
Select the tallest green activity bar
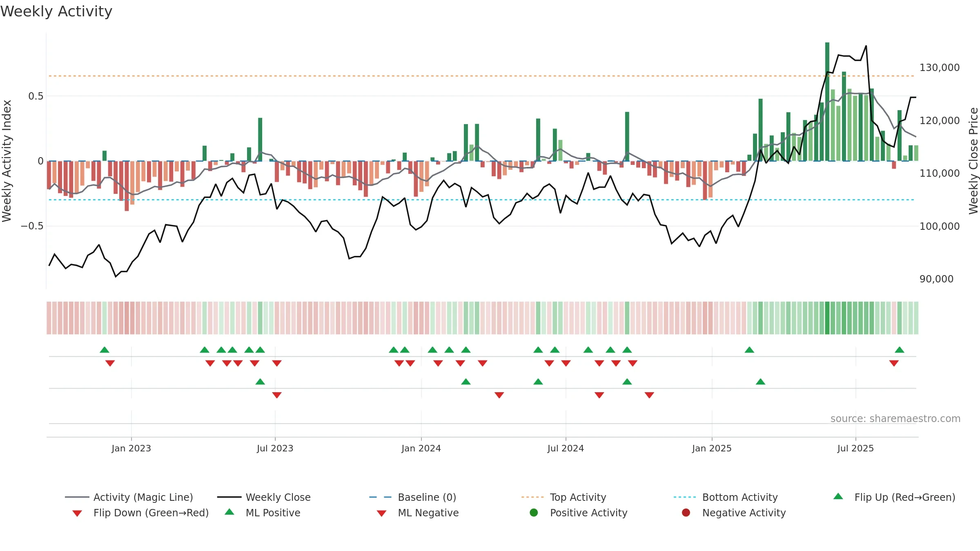tap(827, 102)
